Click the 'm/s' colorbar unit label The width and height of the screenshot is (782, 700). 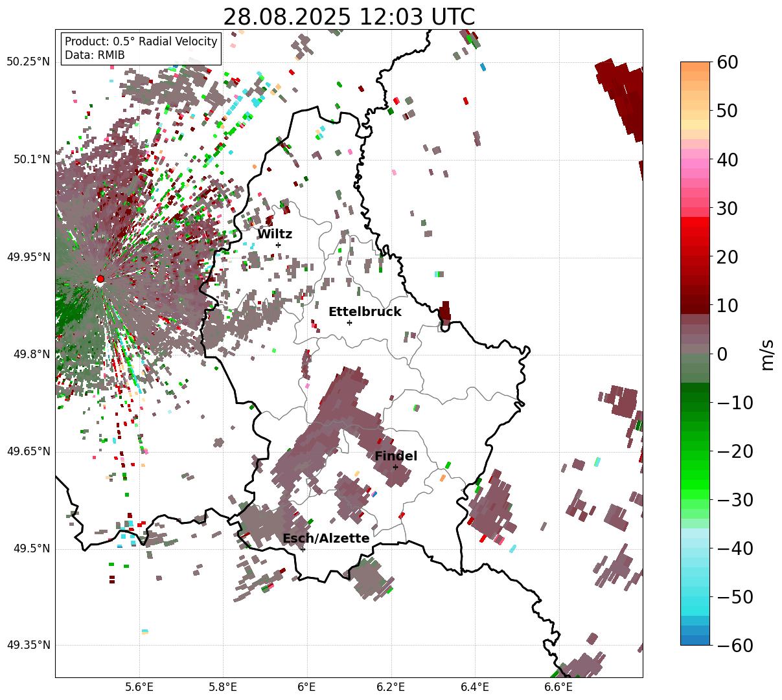[768, 354]
